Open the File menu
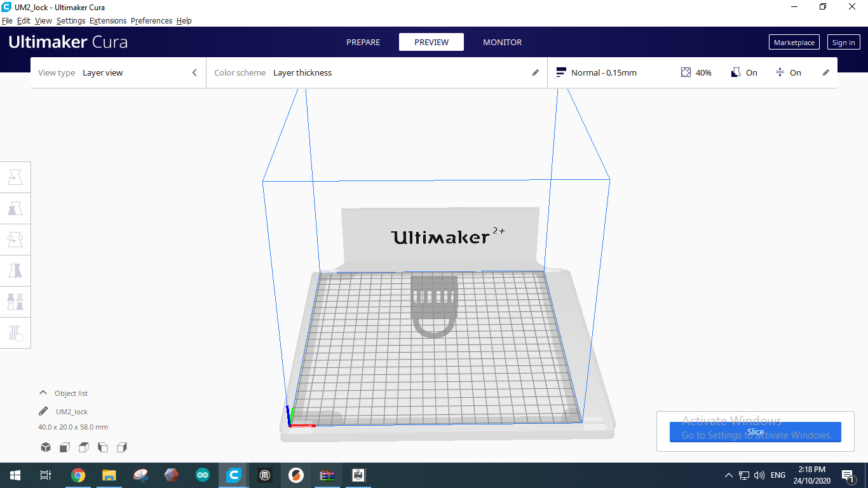The width and height of the screenshot is (868, 488). [7, 20]
